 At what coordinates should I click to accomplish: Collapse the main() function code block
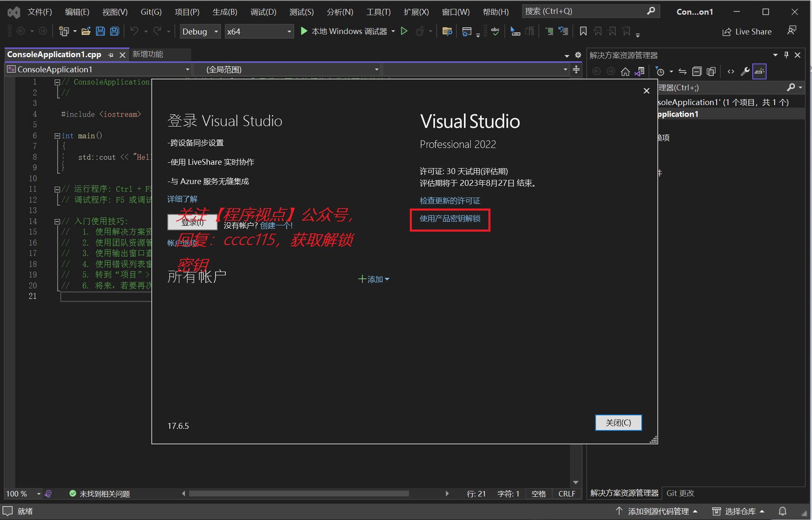57,136
